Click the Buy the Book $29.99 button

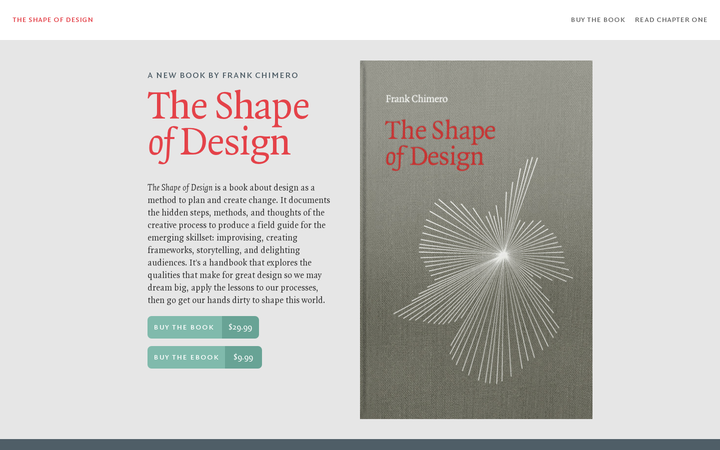pos(203,327)
